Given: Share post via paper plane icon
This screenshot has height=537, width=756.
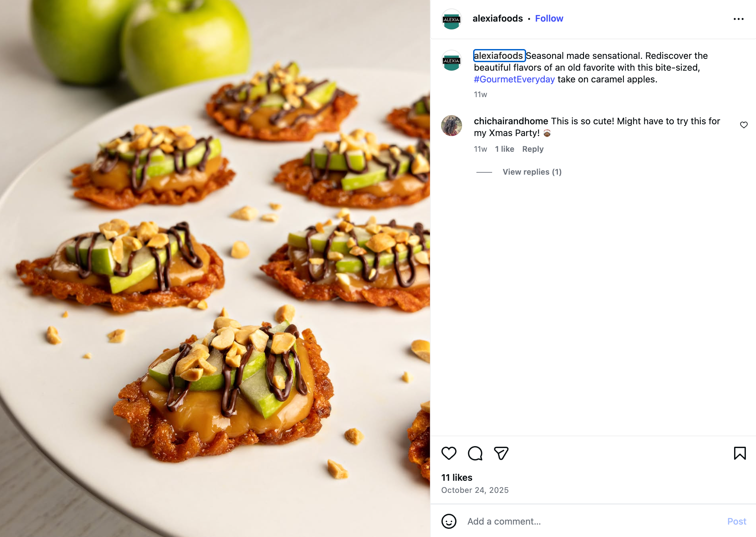Looking at the screenshot, I should [501, 453].
